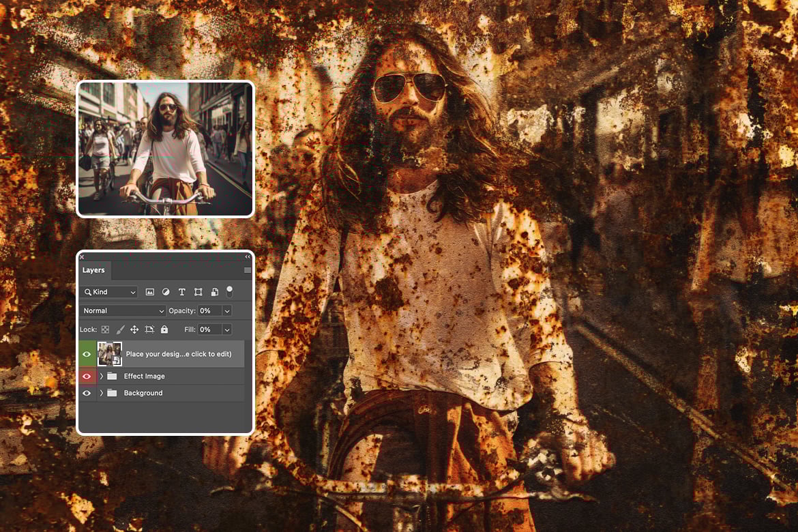Viewport: 798px width, 532px height.
Task: Click the Effect Image folder icon
Action: click(112, 376)
